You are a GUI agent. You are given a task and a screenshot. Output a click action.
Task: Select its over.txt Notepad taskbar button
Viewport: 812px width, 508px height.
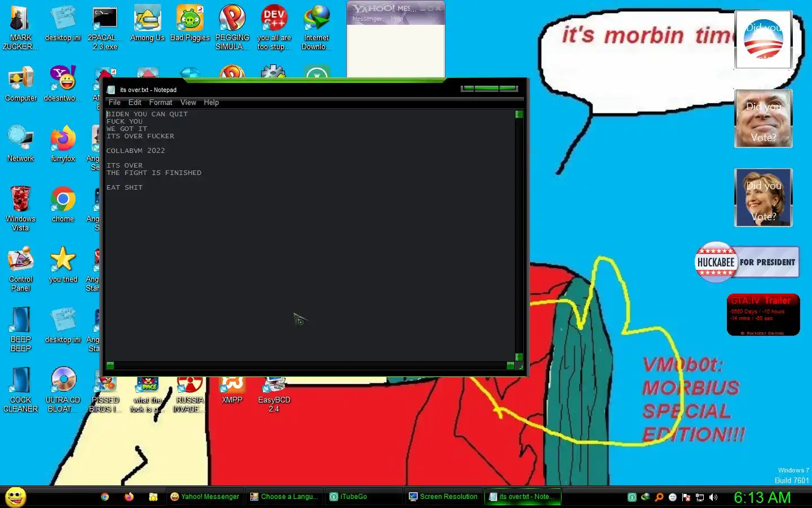[x=524, y=497]
